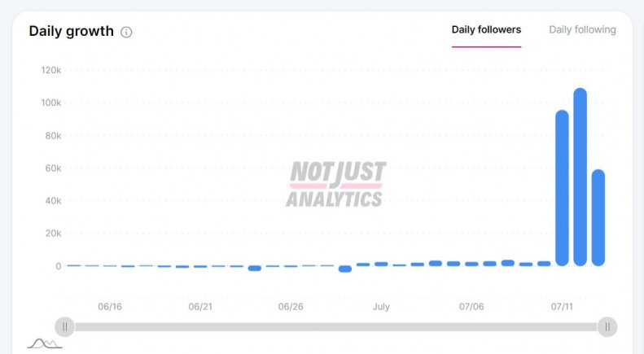Screen dimensions: 644x354
Task: Click the mini chart preview icon
Action: pyautogui.click(x=44, y=343)
